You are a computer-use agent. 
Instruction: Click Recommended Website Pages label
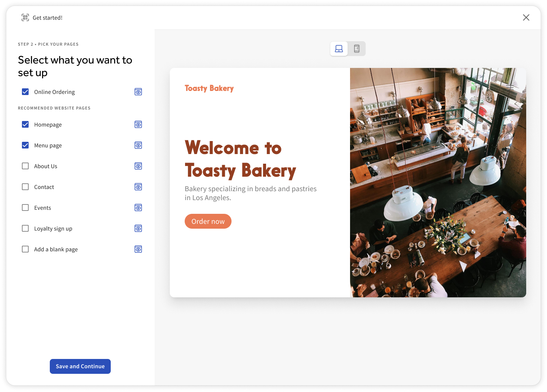tap(54, 108)
